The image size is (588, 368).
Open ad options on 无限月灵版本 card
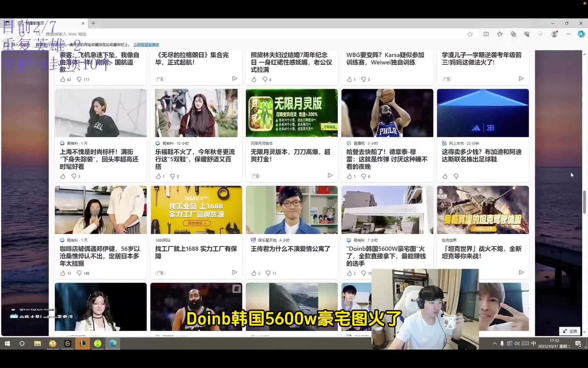point(330,175)
